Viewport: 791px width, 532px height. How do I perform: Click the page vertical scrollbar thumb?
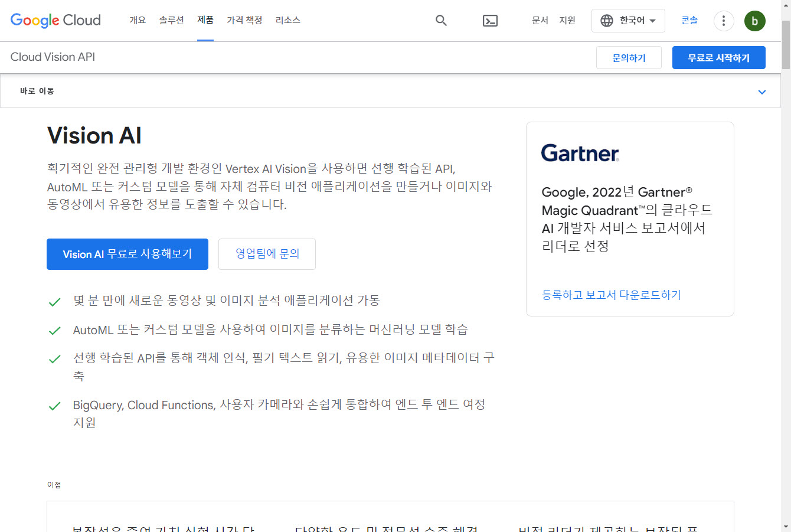coord(786,44)
